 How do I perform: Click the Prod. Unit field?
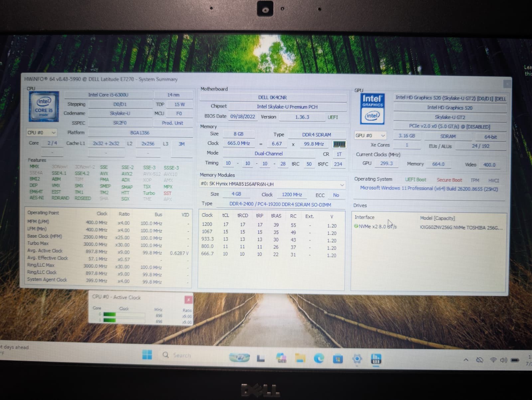tap(172, 123)
